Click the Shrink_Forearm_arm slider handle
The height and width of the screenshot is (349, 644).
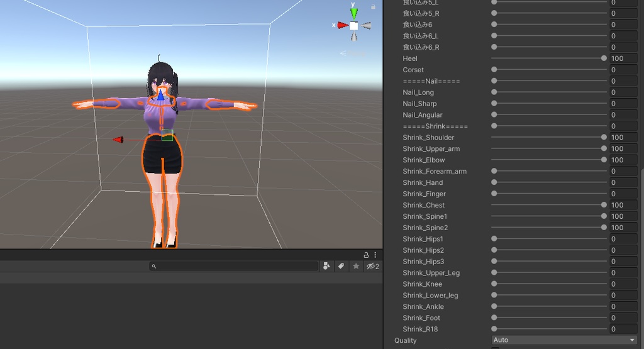494,171
